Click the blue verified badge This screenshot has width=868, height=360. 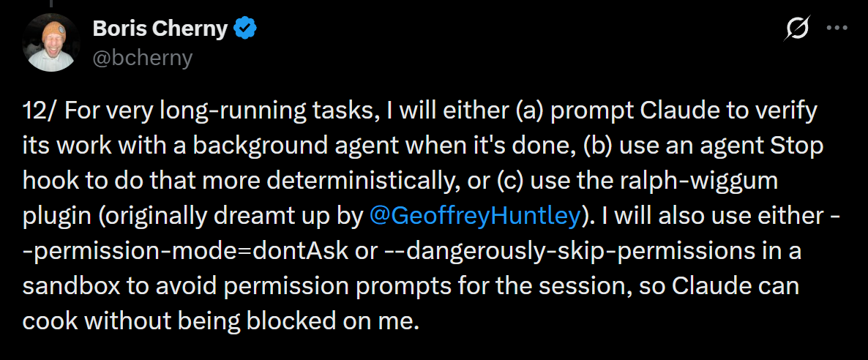[x=244, y=29]
